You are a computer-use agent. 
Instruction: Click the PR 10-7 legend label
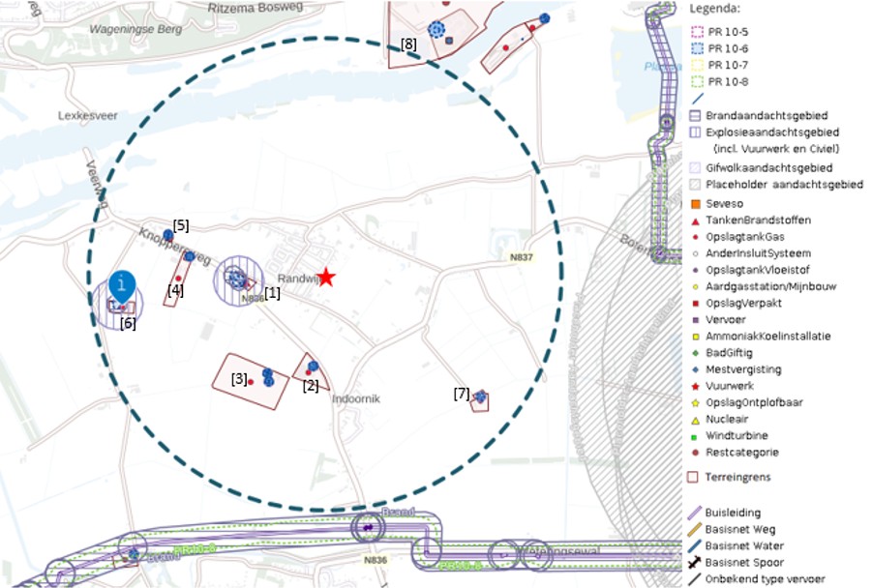[x=728, y=65]
